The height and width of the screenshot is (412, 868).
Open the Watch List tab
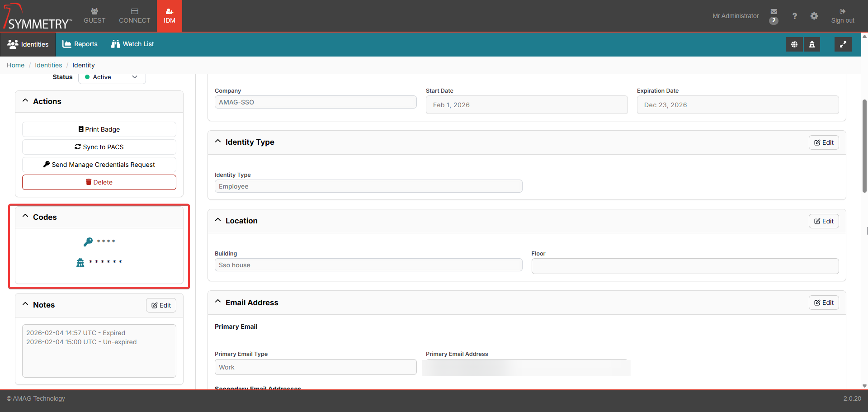tap(132, 44)
